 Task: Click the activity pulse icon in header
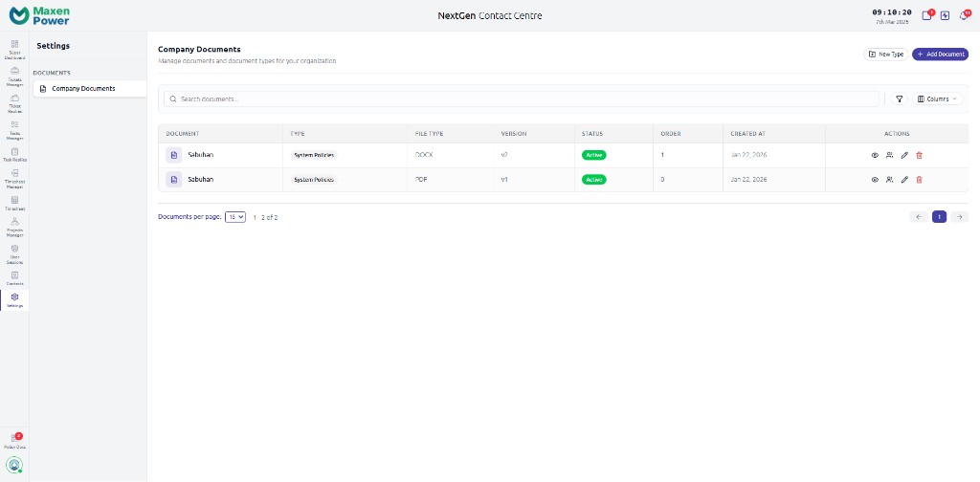pos(946,15)
